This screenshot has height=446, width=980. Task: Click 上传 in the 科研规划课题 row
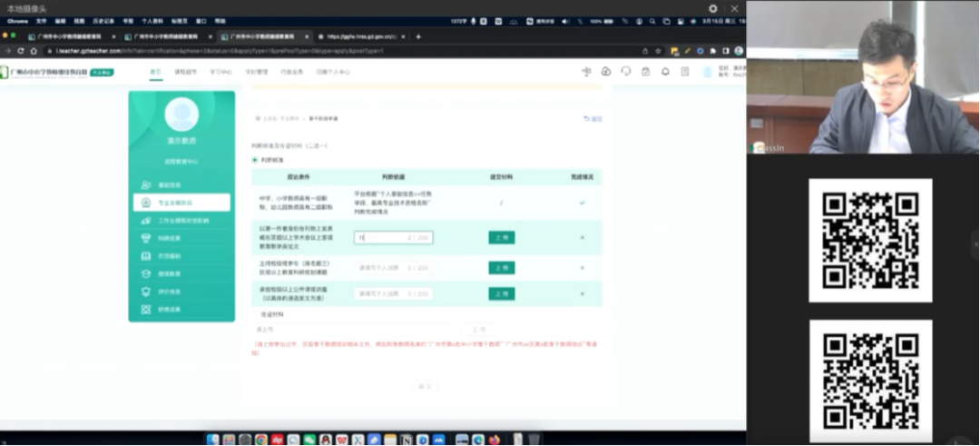pos(501,268)
